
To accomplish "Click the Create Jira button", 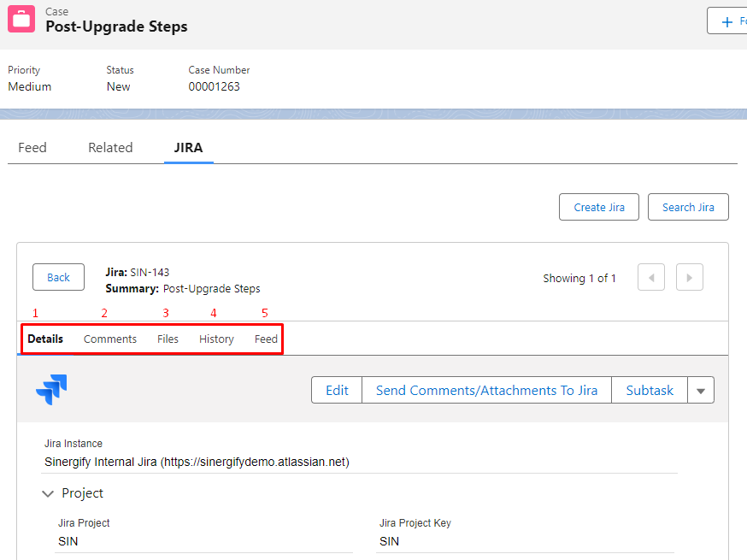I will [x=599, y=207].
